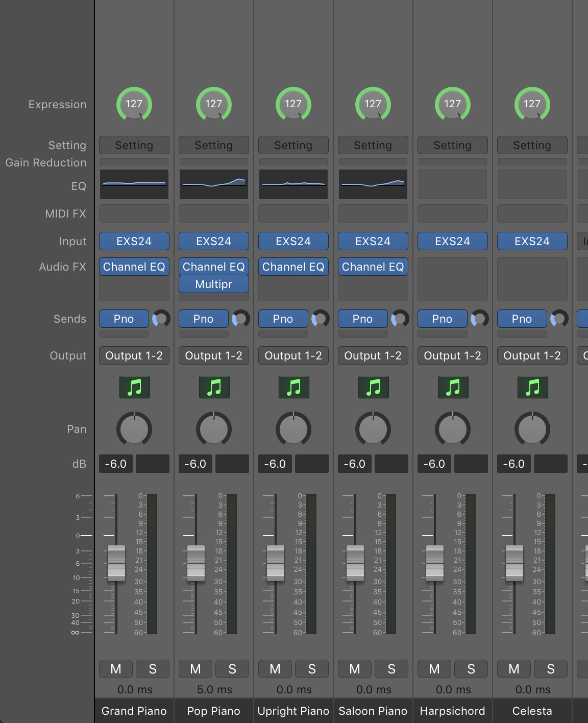This screenshot has height=723, width=588.
Task: Click the Celesta pan knob
Action: 532,429
